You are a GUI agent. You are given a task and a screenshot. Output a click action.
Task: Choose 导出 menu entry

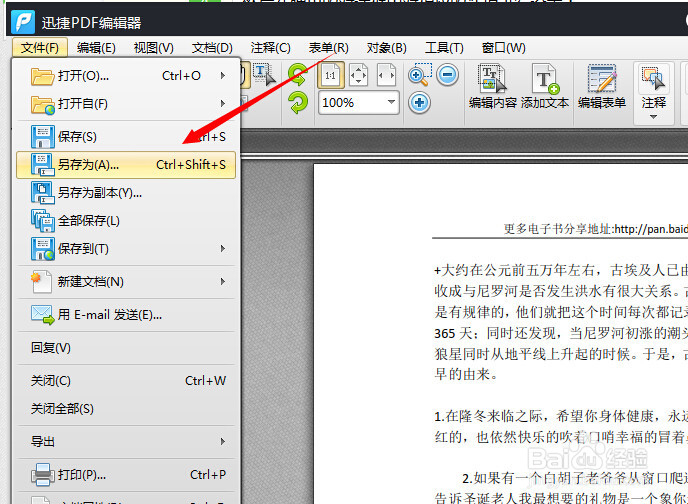126,442
